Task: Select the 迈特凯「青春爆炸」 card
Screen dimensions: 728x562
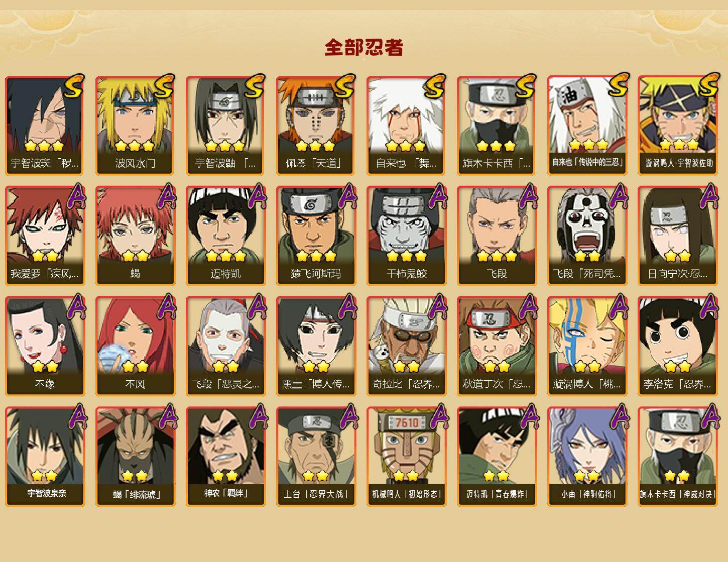Action: click(497, 457)
